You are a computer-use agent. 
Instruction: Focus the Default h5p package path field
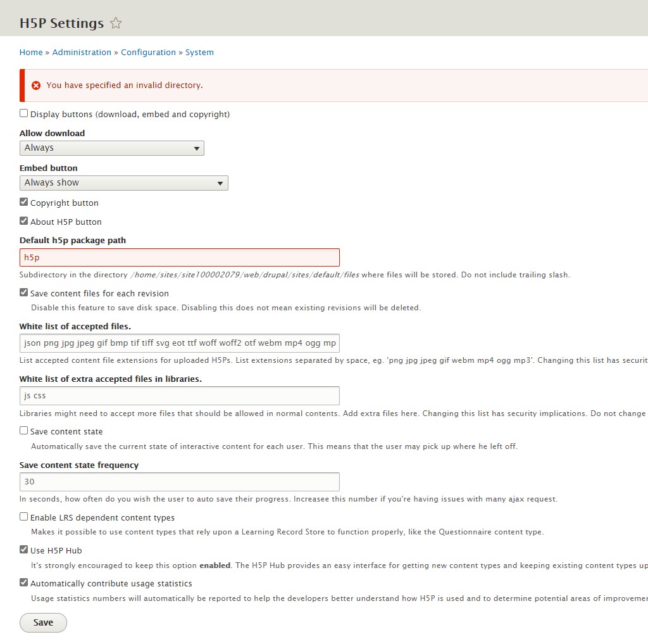coord(179,257)
